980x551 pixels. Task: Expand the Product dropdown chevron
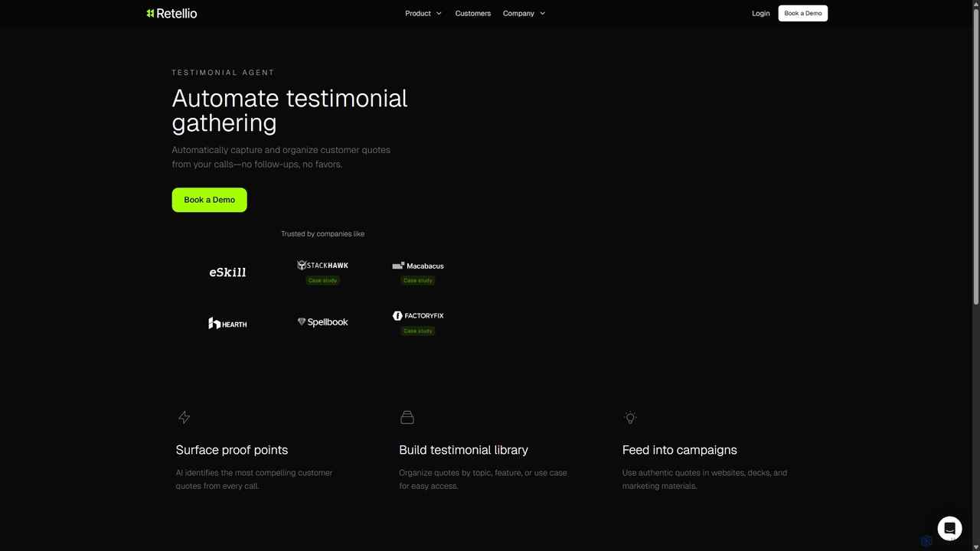(x=439, y=13)
